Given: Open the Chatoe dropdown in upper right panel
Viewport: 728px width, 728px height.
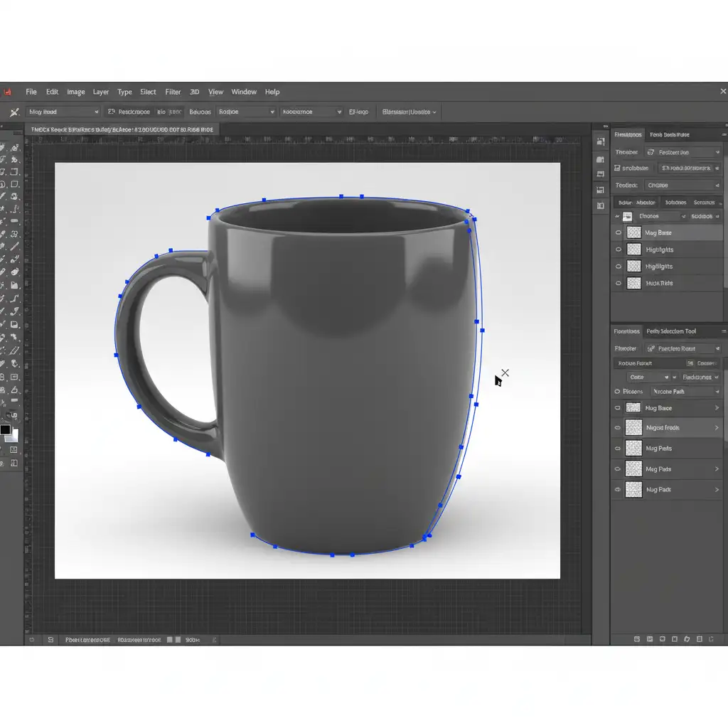Looking at the screenshot, I should pos(681,186).
